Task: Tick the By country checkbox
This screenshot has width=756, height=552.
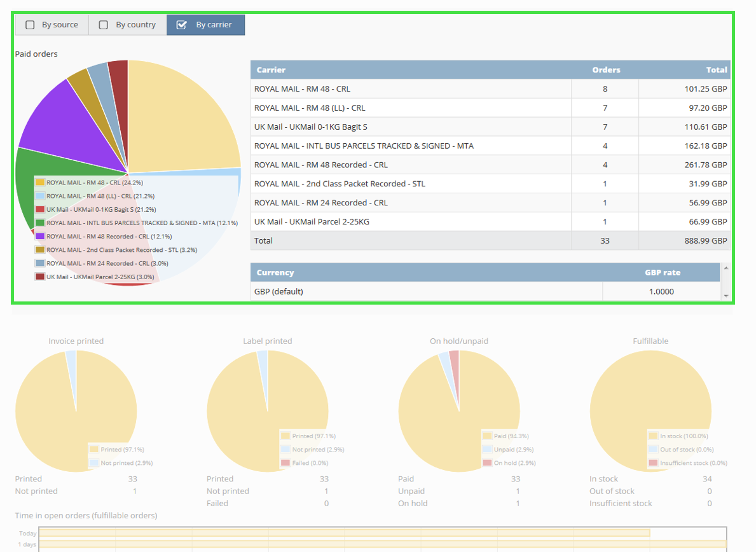Action: 103,25
